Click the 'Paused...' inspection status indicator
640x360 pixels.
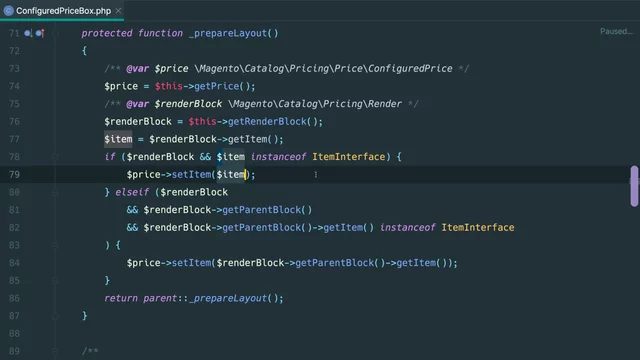click(x=616, y=31)
